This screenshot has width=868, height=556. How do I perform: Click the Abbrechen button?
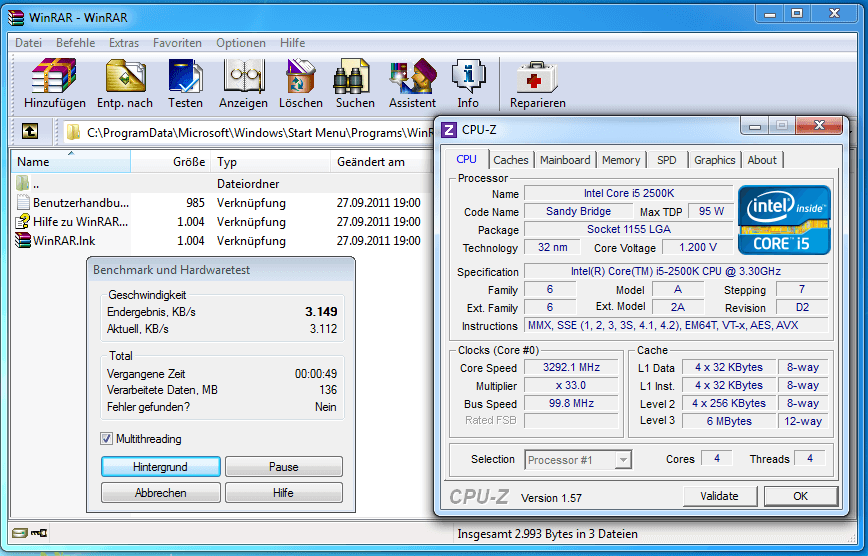(161, 493)
